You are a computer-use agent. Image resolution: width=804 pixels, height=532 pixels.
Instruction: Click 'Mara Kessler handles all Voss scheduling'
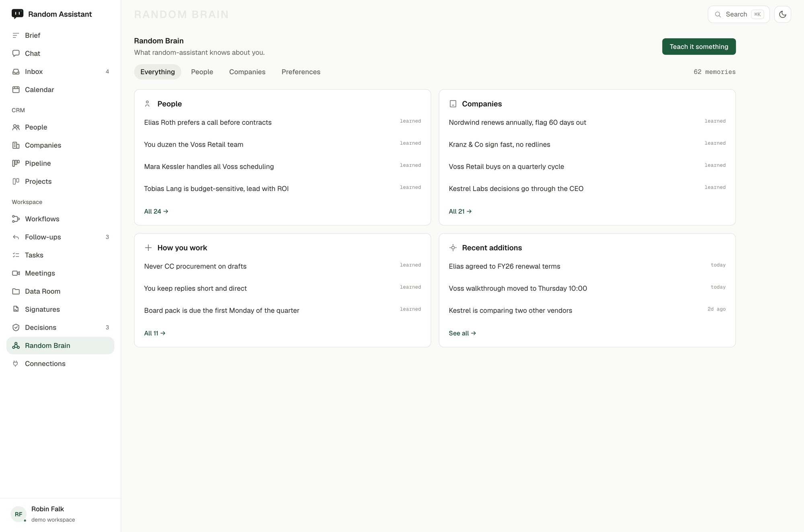[x=209, y=167]
